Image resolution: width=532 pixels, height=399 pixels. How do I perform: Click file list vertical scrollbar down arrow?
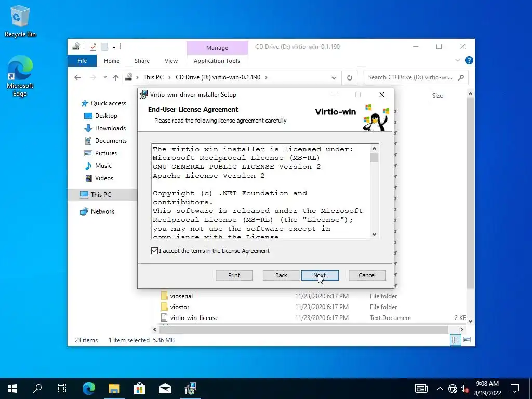click(470, 321)
